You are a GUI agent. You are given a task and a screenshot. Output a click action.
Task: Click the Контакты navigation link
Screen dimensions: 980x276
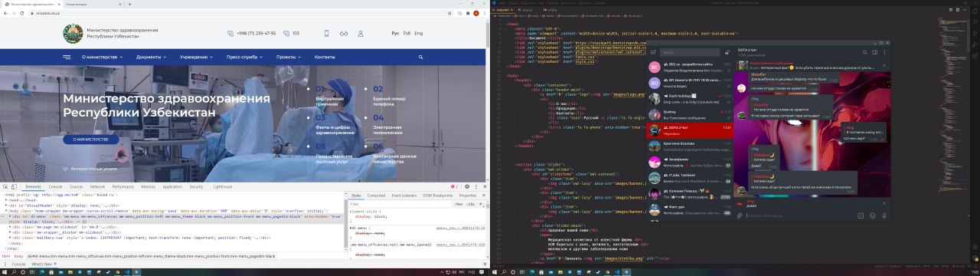click(325, 58)
